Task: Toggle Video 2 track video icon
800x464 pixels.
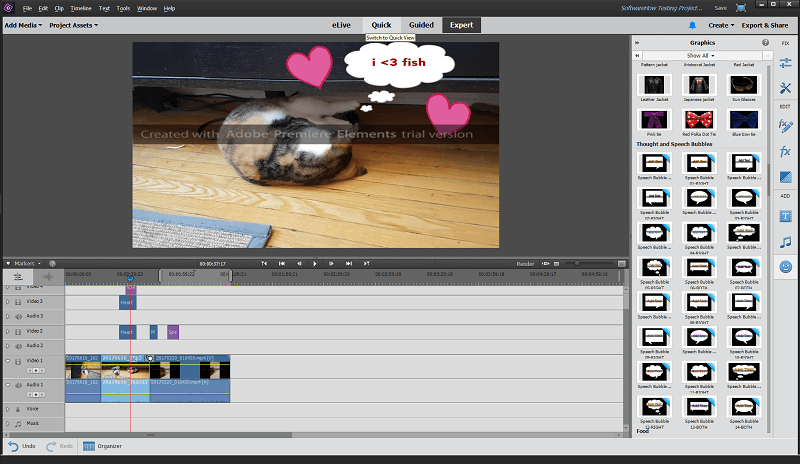Action: (x=18, y=332)
